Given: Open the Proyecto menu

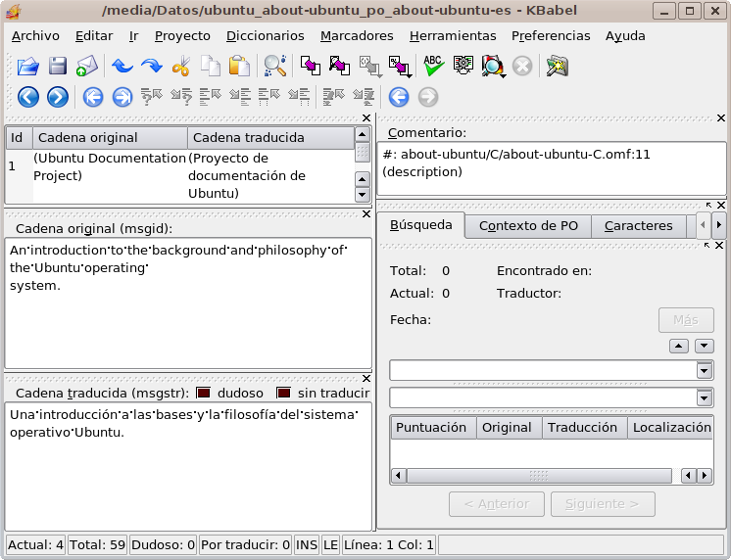Looking at the screenshot, I should [x=182, y=36].
